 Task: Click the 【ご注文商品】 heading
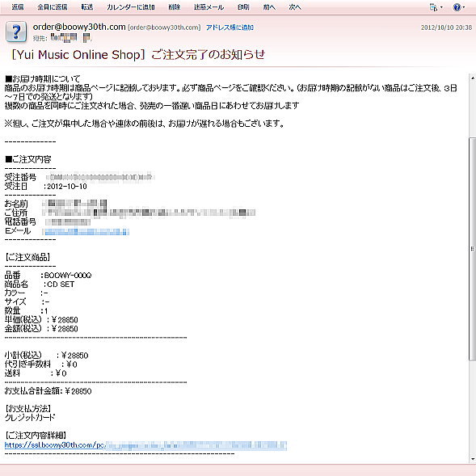pos(27,258)
